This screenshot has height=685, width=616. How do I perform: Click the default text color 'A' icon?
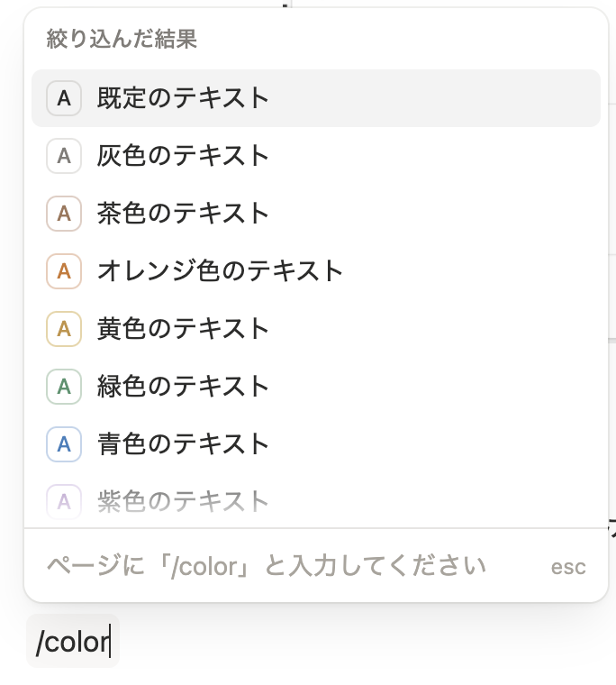point(64,98)
